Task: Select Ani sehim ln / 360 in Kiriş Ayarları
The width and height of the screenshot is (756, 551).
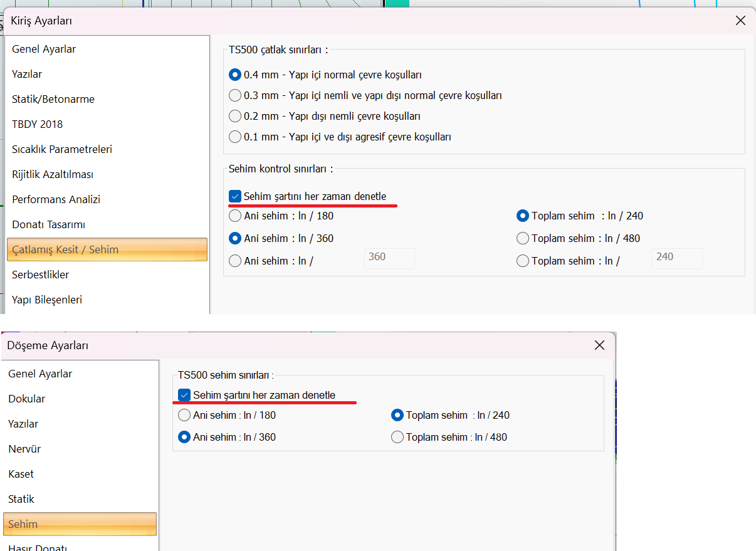Action: pyautogui.click(x=235, y=238)
